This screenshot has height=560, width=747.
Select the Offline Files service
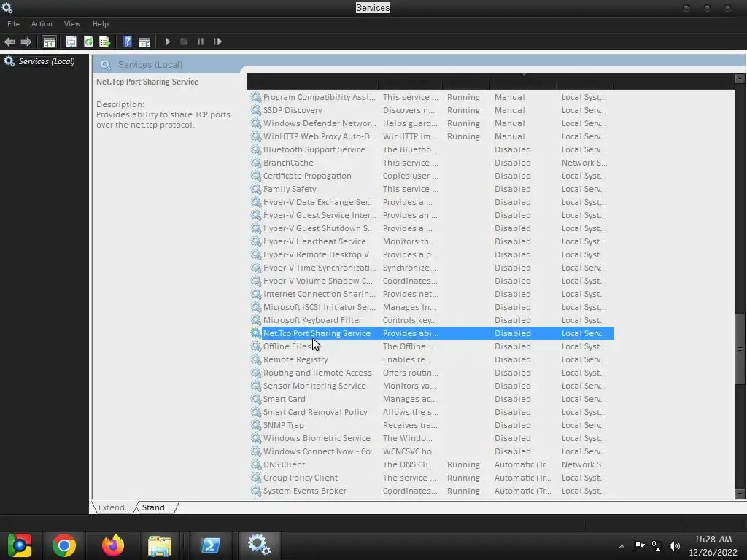tap(431, 346)
